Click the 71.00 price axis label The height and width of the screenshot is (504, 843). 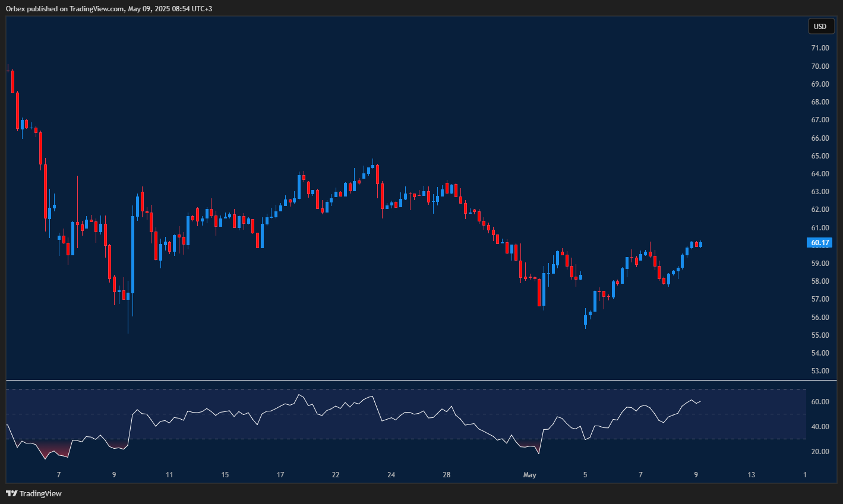(820, 48)
